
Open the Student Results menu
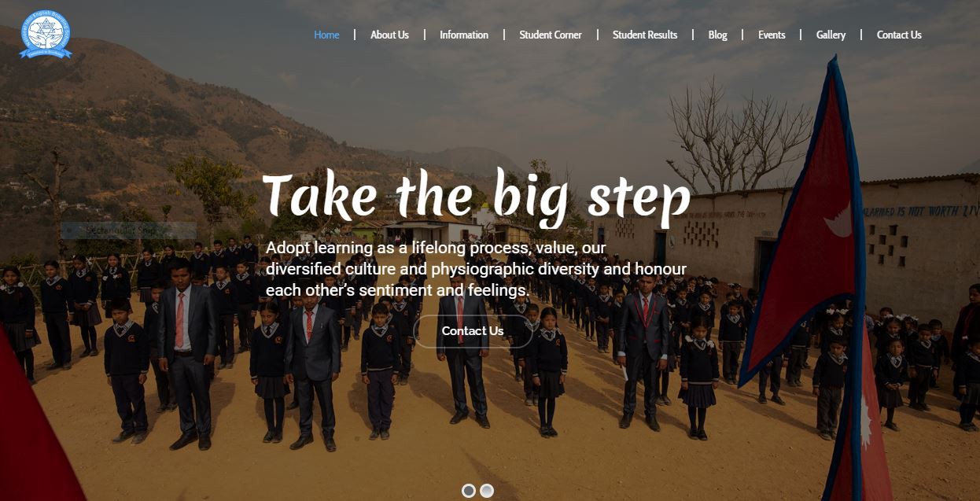click(x=645, y=35)
